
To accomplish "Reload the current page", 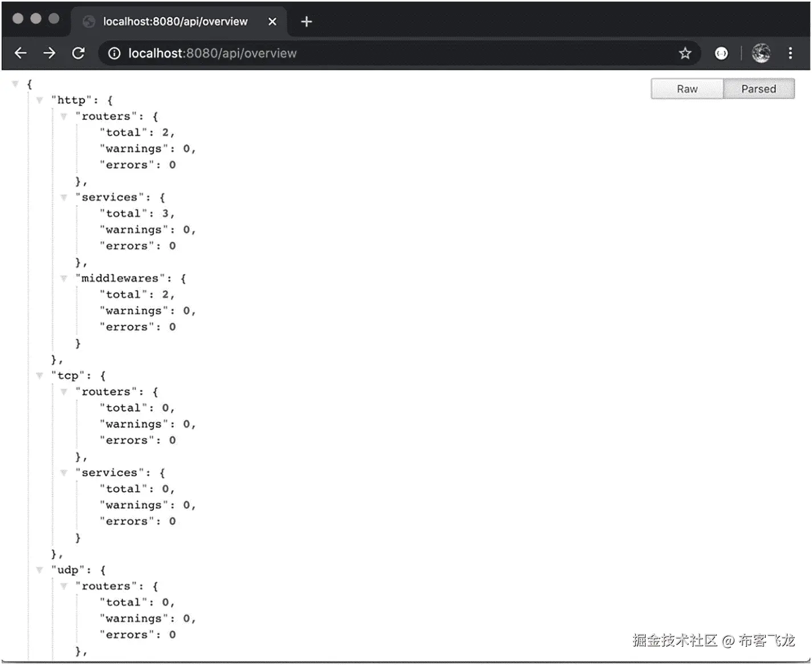I will 79,53.
